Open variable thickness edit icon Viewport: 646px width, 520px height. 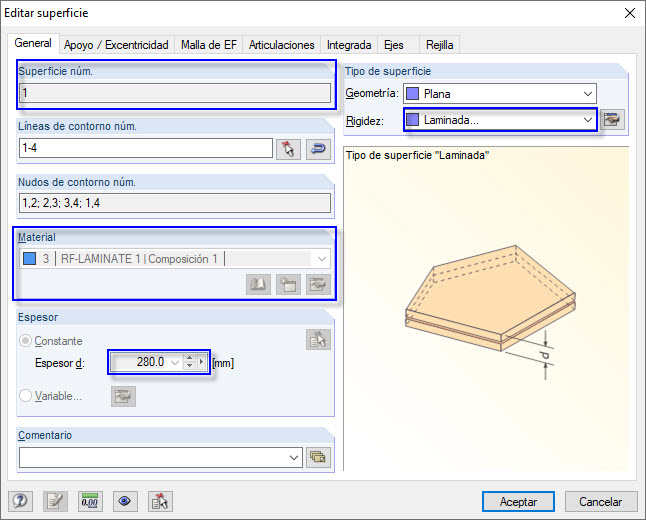[123, 396]
